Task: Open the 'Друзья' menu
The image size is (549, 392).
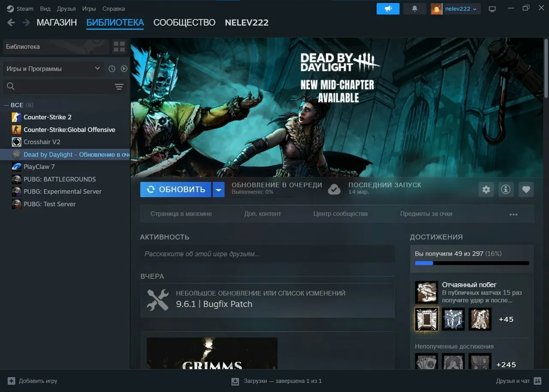Action: click(66, 9)
